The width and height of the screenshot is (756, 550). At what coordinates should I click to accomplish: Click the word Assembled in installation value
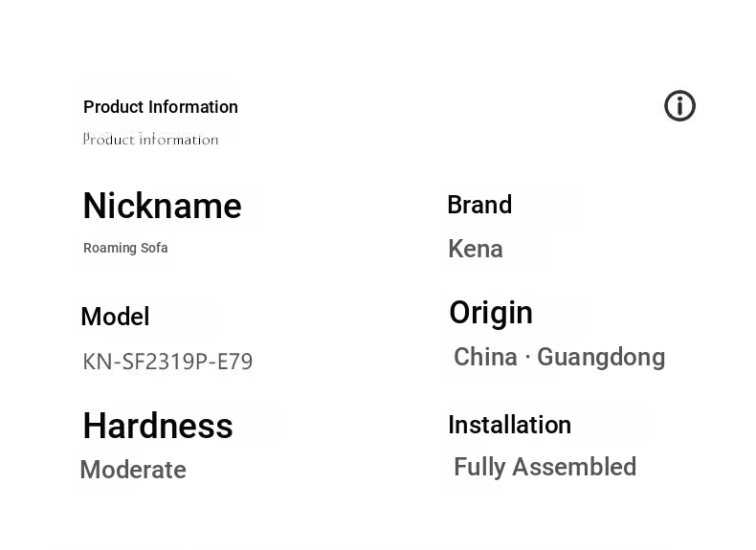click(574, 467)
